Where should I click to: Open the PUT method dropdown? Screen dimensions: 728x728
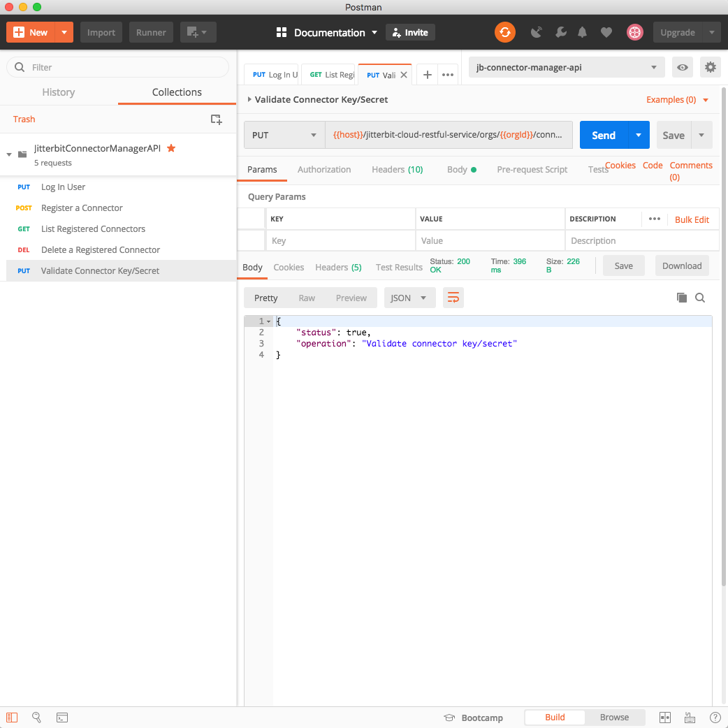284,136
